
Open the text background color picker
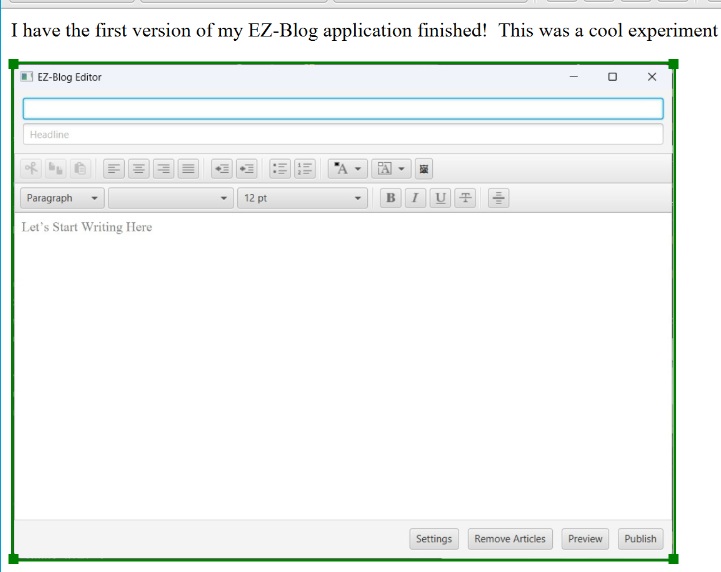tap(391, 169)
